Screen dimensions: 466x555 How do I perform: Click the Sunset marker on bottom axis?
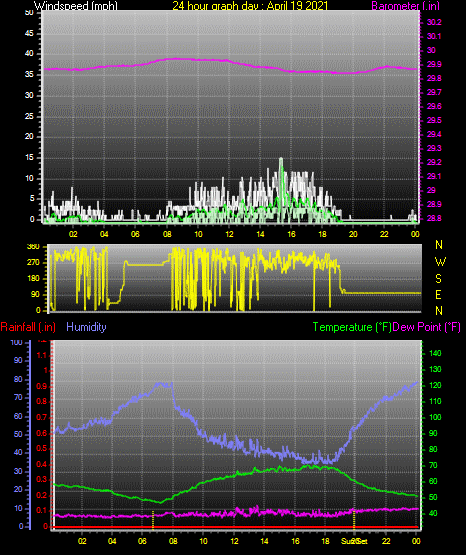point(354,541)
